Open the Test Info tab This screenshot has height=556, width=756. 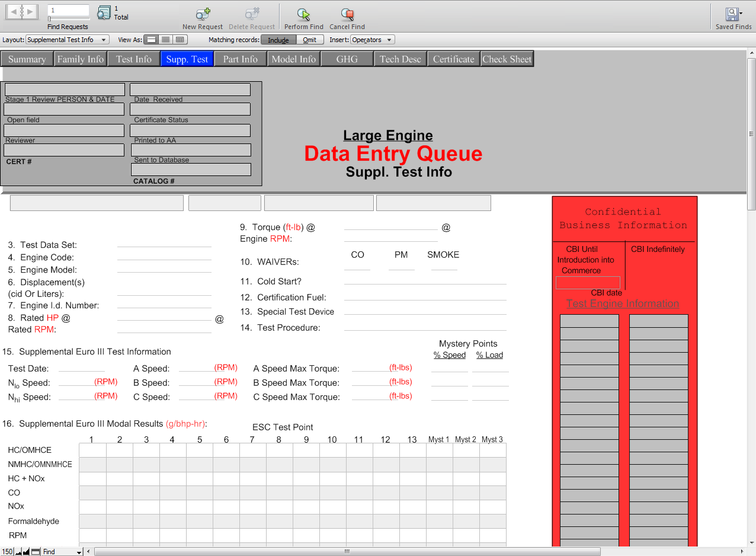(x=134, y=59)
